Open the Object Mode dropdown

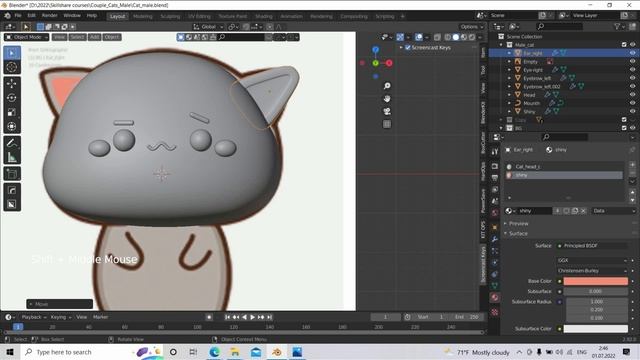coord(27,37)
